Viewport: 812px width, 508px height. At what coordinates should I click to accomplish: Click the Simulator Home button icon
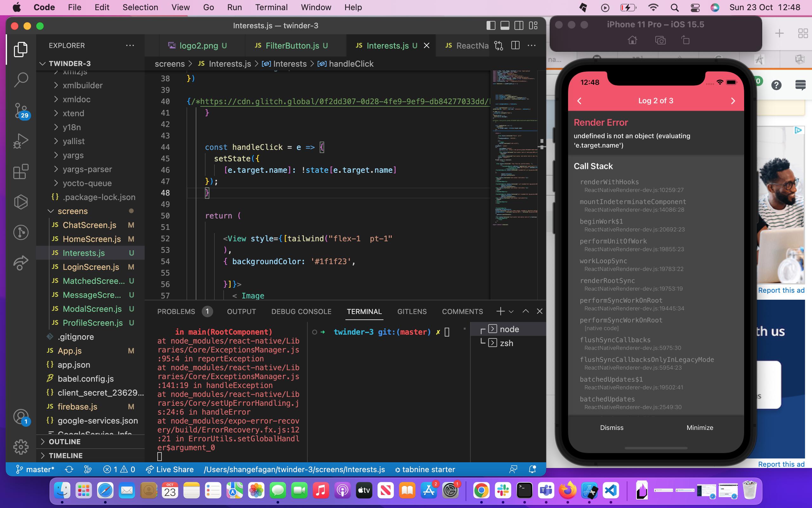(x=632, y=40)
